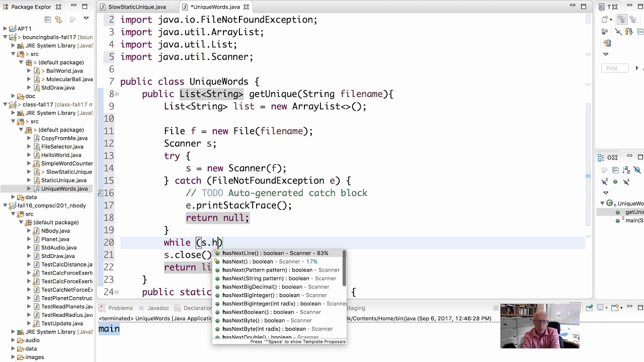Select TestUpdate.java in the tree
Viewport: 644px width, 362px height.
pos(61,323)
